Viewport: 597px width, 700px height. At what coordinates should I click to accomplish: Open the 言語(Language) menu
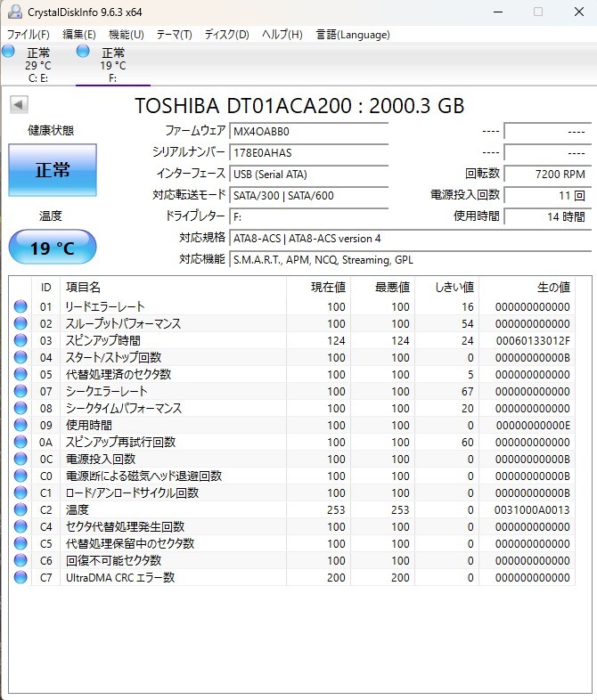coord(353,35)
